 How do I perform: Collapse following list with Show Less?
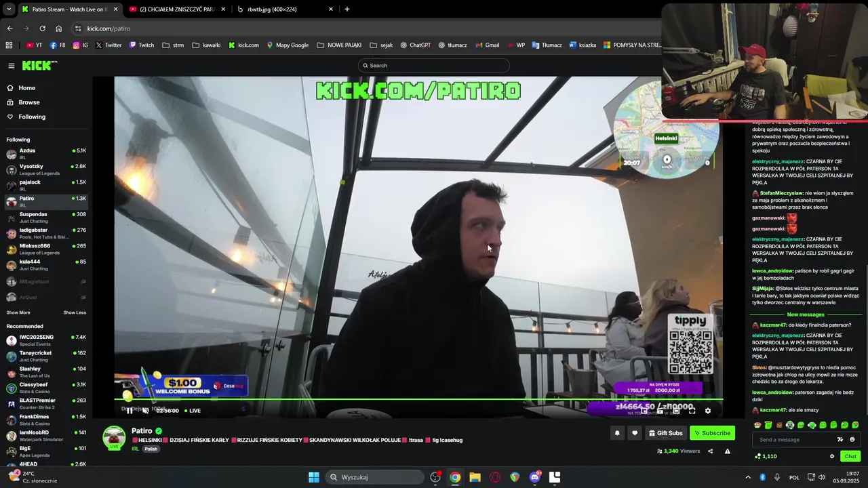75,312
